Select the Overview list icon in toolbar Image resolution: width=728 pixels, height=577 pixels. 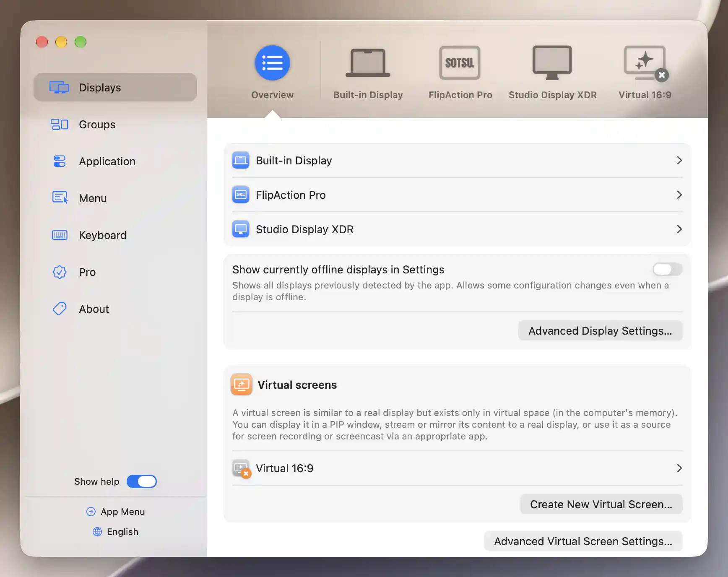(x=272, y=63)
